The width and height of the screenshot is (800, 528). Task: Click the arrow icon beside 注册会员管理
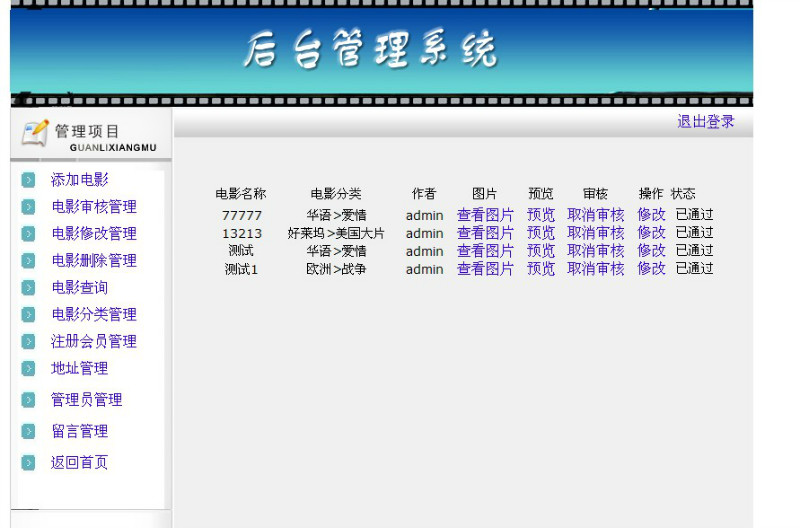click(x=28, y=341)
